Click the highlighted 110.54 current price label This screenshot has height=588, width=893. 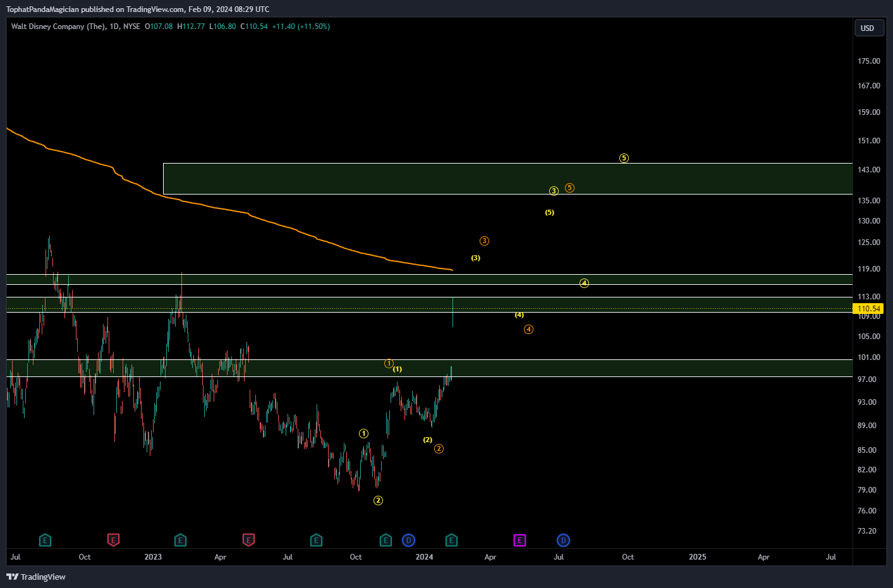868,309
